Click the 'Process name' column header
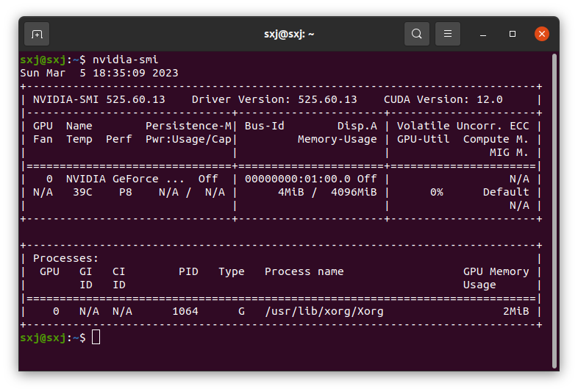This screenshot has width=578, height=392. coord(304,272)
